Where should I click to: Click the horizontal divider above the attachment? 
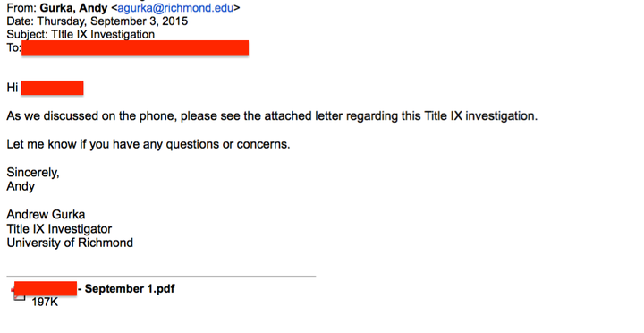point(161,277)
